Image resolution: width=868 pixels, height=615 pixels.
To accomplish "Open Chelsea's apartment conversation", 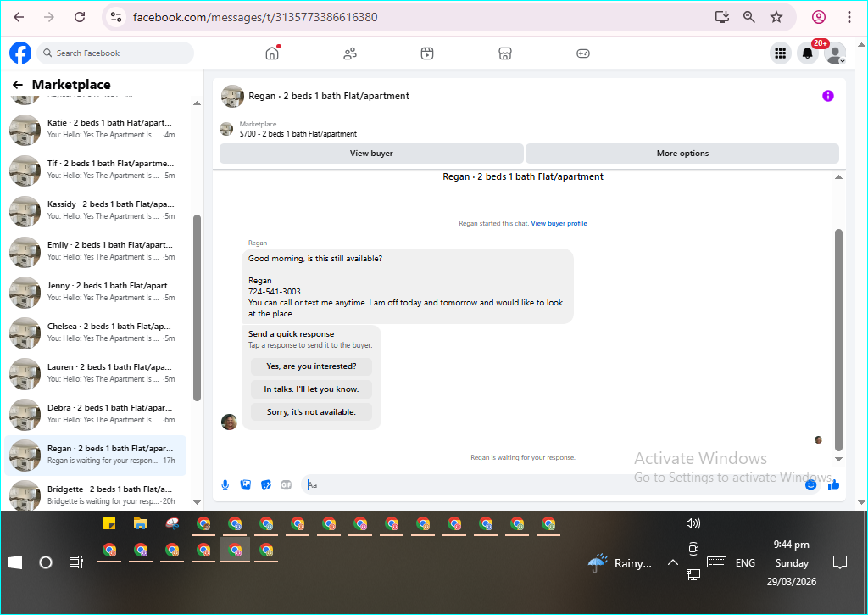I will tap(95, 333).
